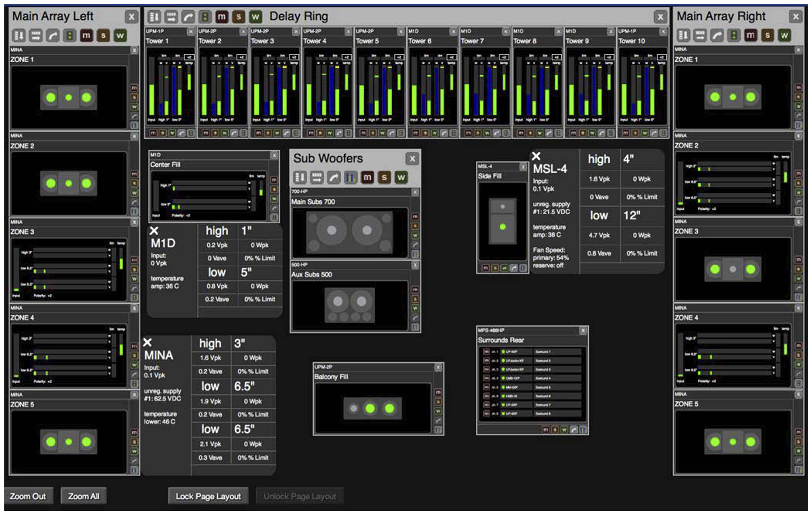Image resolution: width=812 pixels, height=518 pixels.
Task: Click Balcony Fill speaker graphic
Action: pos(373,408)
